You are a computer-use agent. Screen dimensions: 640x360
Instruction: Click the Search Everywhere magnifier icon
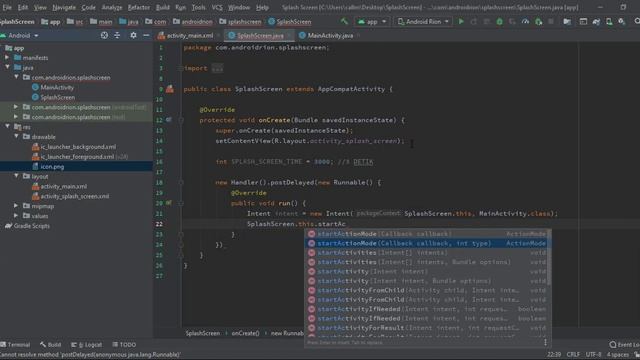pyautogui.click(x=637, y=21)
